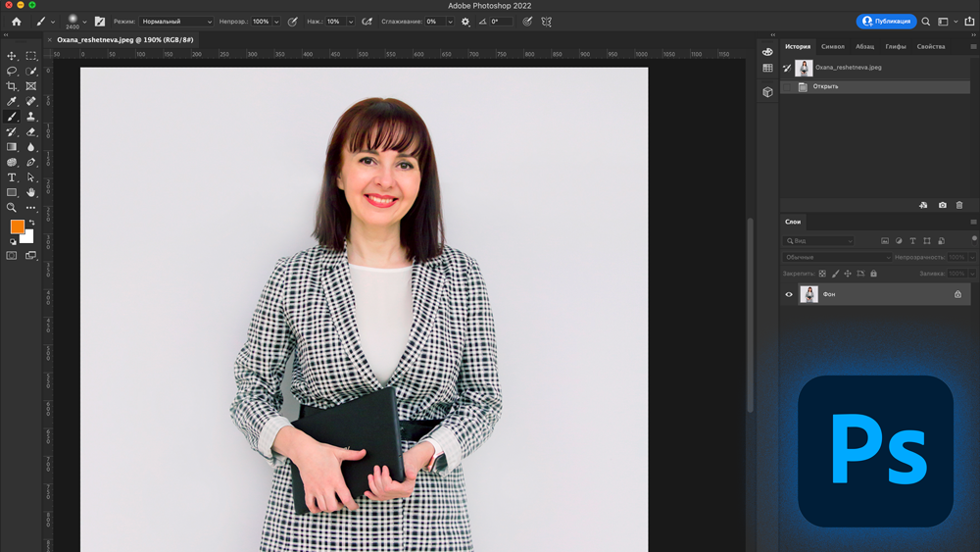Select the Rectangular Marquee tool

click(x=30, y=56)
